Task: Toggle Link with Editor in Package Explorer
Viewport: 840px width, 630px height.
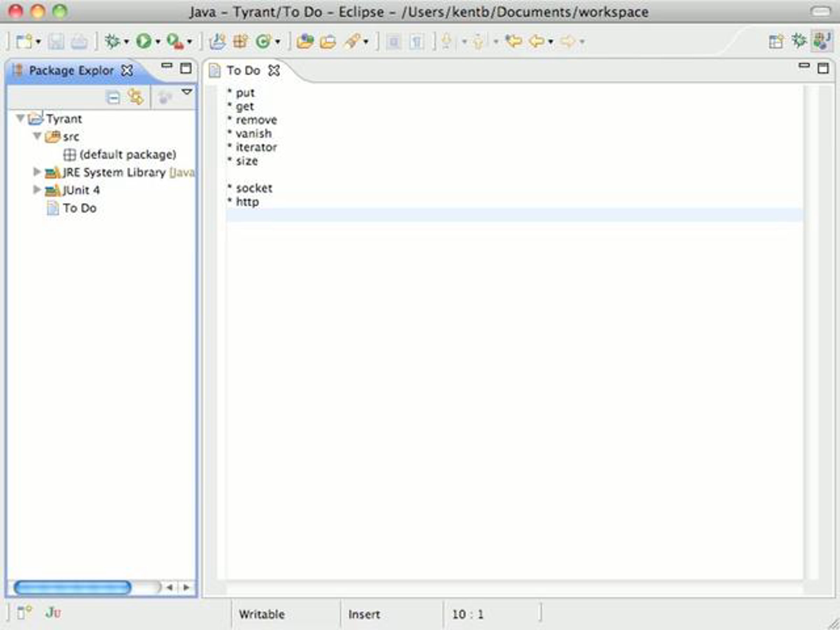Action: coord(135,97)
